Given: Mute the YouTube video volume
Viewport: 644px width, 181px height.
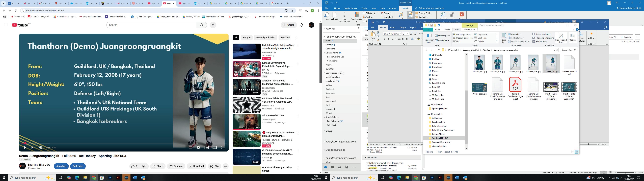Looking at the screenshot, I should pyautogui.click(x=41, y=147).
